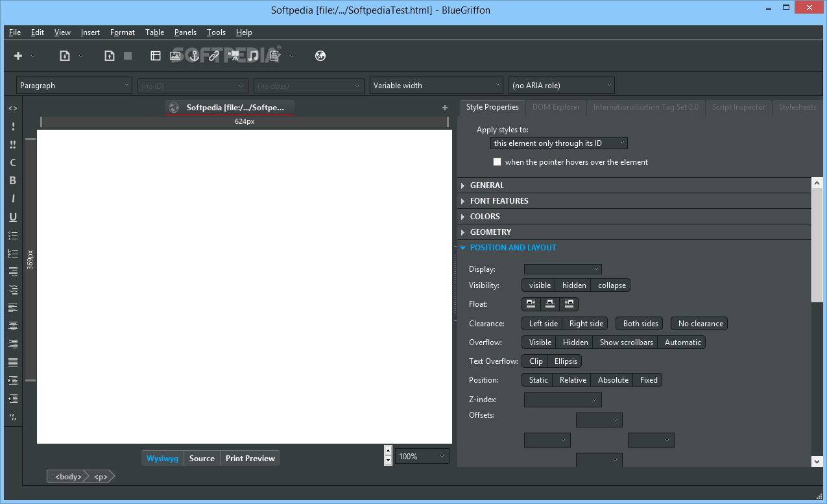Set Visibility to visible

point(540,285)
